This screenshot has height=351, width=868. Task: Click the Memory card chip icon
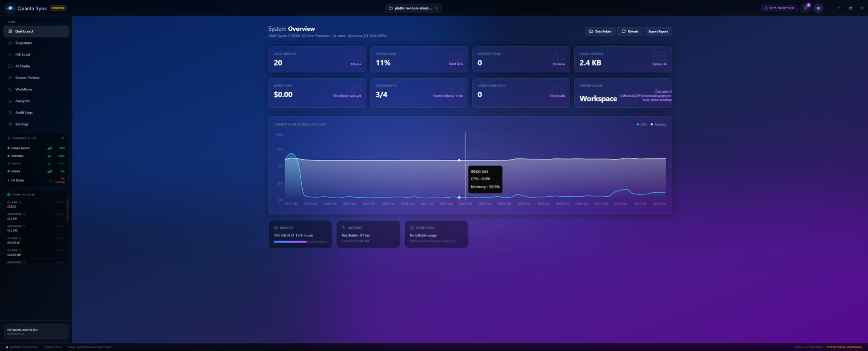click(276, 228)
